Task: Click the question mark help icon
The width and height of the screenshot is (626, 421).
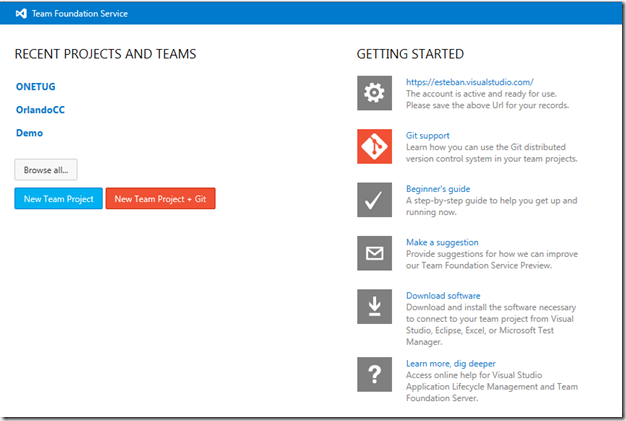Action: pos(374,374)
